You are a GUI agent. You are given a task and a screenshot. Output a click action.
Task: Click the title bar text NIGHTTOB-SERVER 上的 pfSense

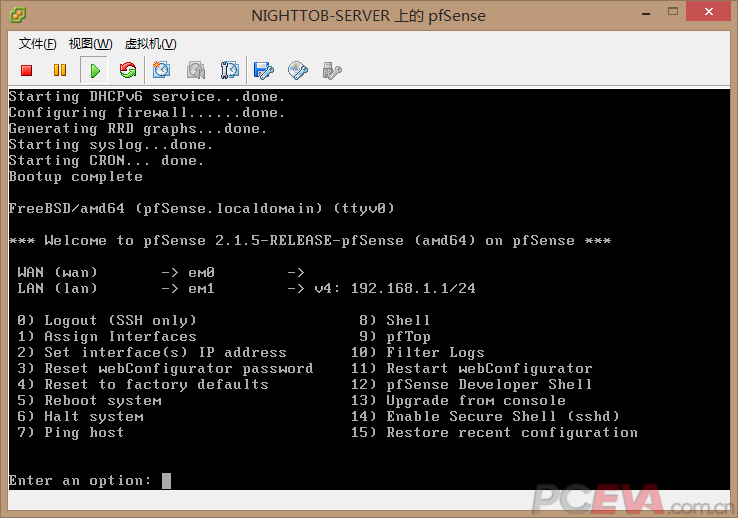(369, 15)
